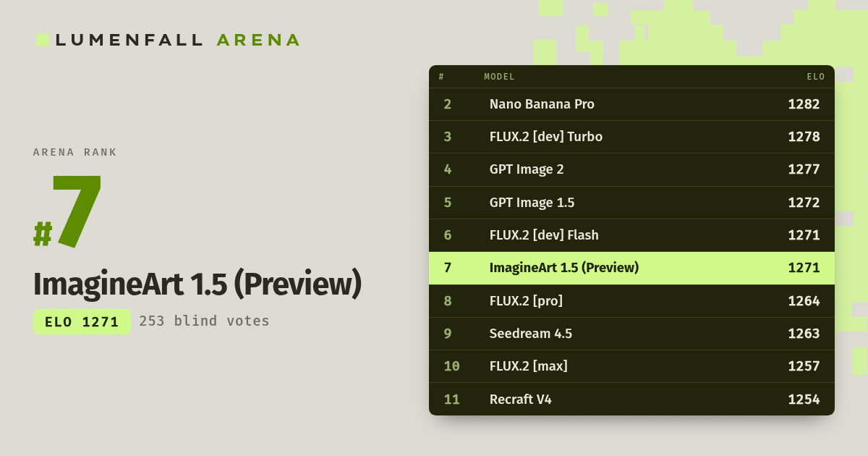
Task: Click the Lumenfall logo icon
Action: (43, 40)
